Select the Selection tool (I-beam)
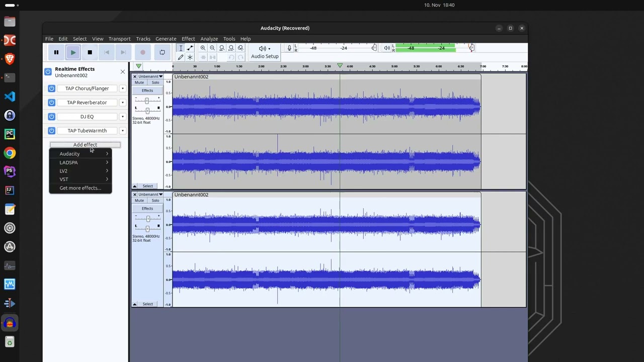 181,48
